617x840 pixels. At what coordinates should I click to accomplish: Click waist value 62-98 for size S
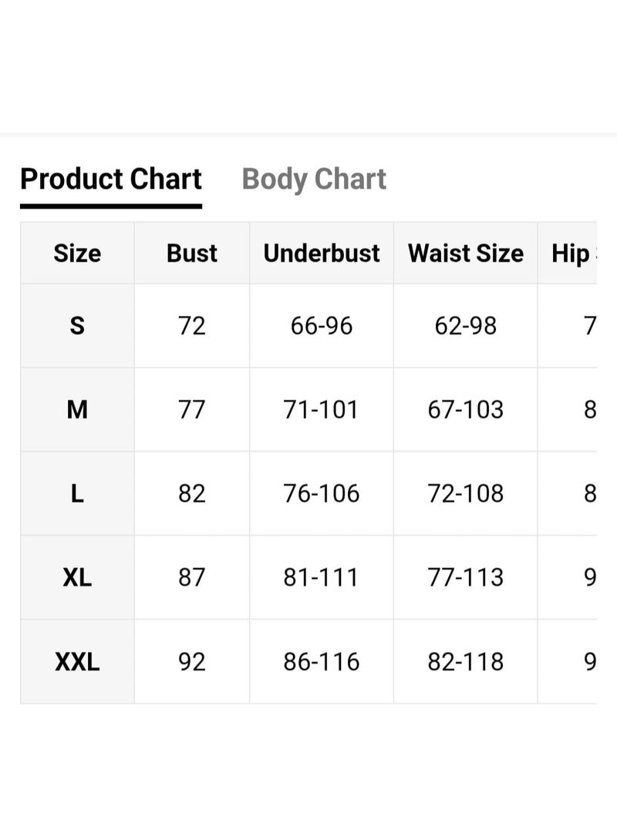pyautogui.click(x=465, y=326)
